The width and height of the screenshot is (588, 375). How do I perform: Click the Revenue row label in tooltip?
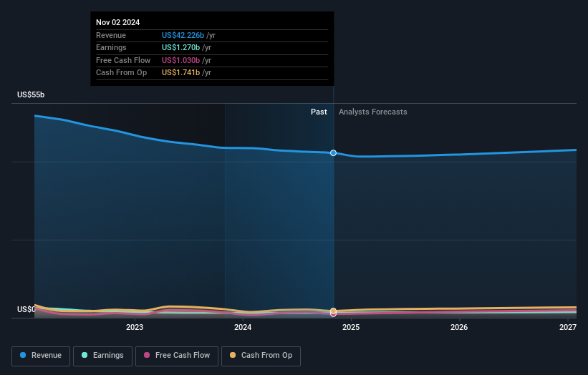(x=111, y=35)
